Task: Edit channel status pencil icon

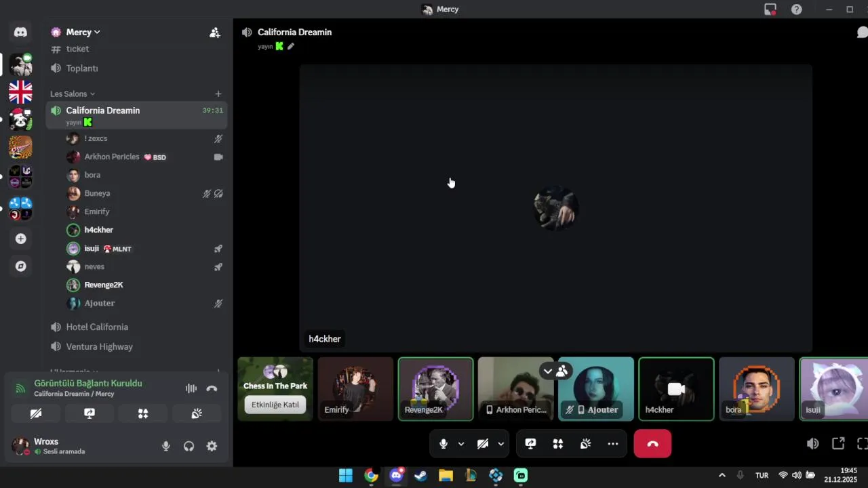Action: [291, 46]
